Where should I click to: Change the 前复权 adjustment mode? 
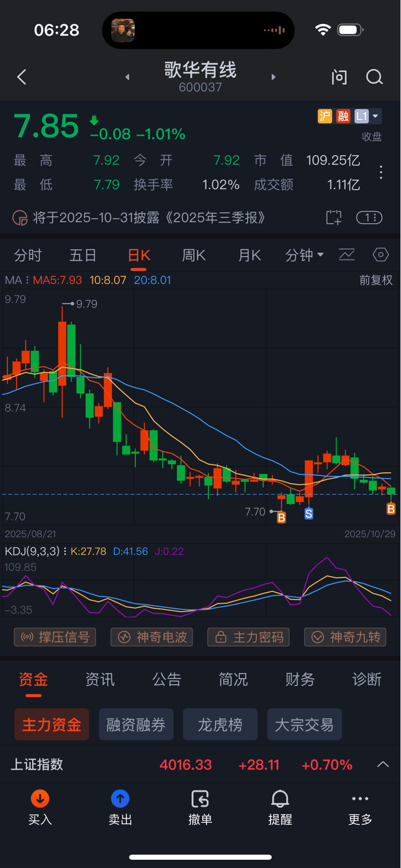[376, 280]
